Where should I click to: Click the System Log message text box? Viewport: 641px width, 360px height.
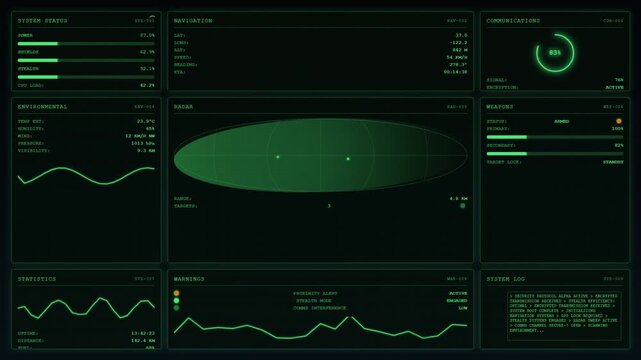point(564,316)
